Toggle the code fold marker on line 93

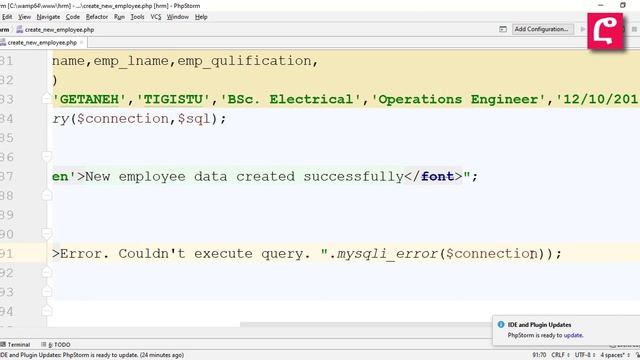pos(47,291)
